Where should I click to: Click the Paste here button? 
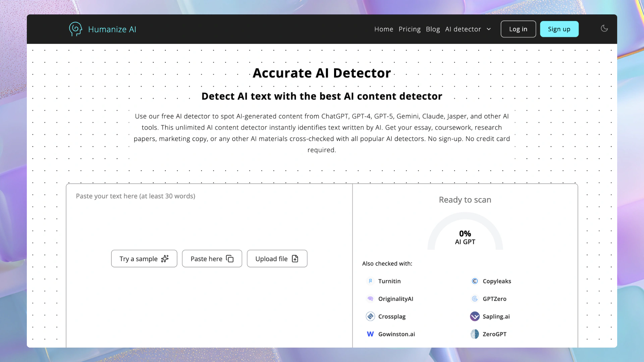point(212,258)
